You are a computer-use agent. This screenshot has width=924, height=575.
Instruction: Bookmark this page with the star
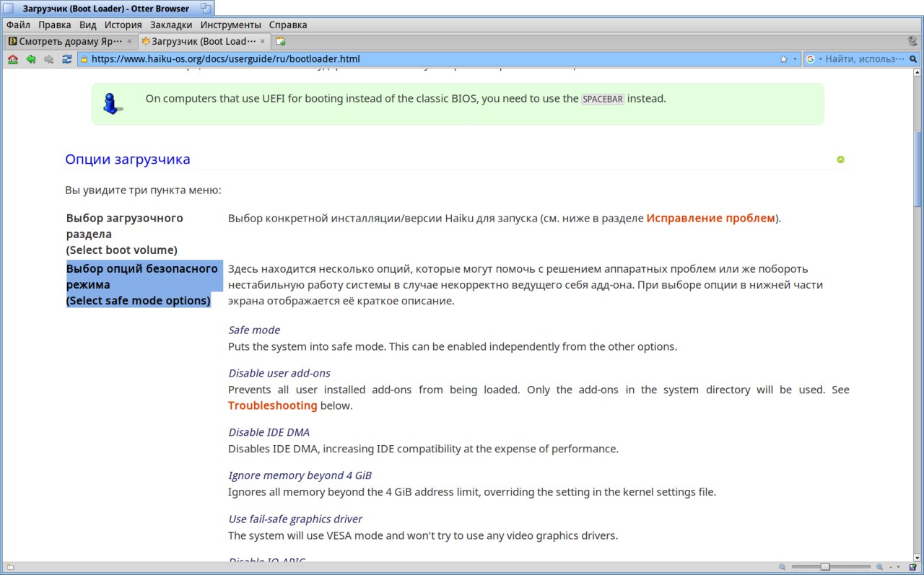pyautogui.click(x=783, y=59)
